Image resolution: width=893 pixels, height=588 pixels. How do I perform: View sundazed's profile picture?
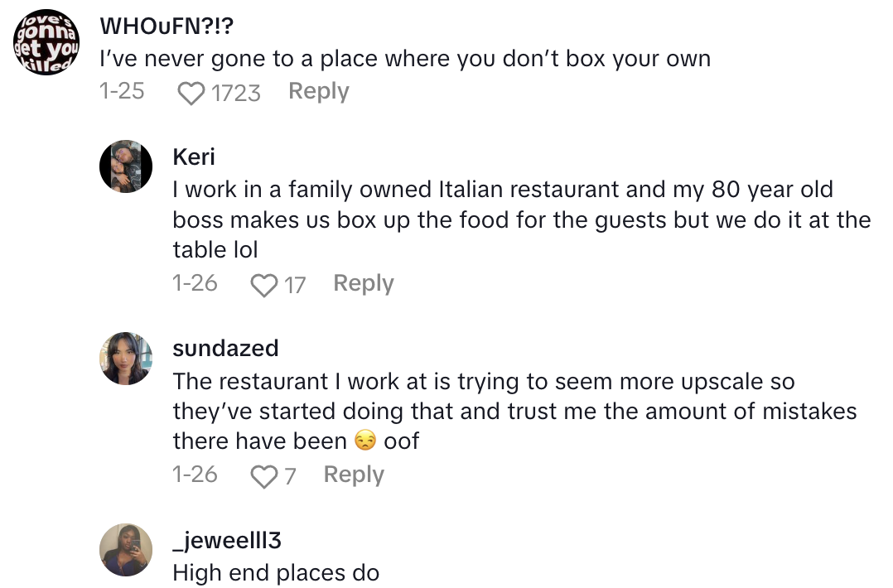pos(126,358)
